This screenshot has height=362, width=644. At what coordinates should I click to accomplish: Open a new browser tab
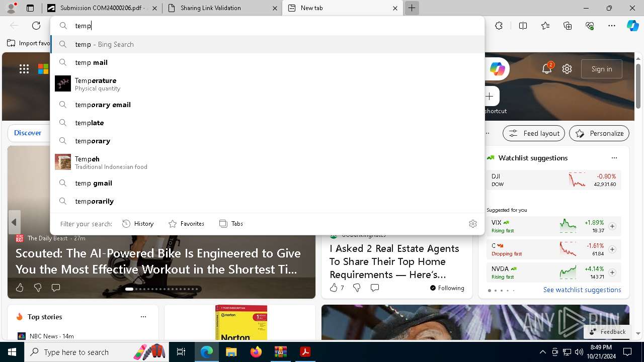point(412,8)
